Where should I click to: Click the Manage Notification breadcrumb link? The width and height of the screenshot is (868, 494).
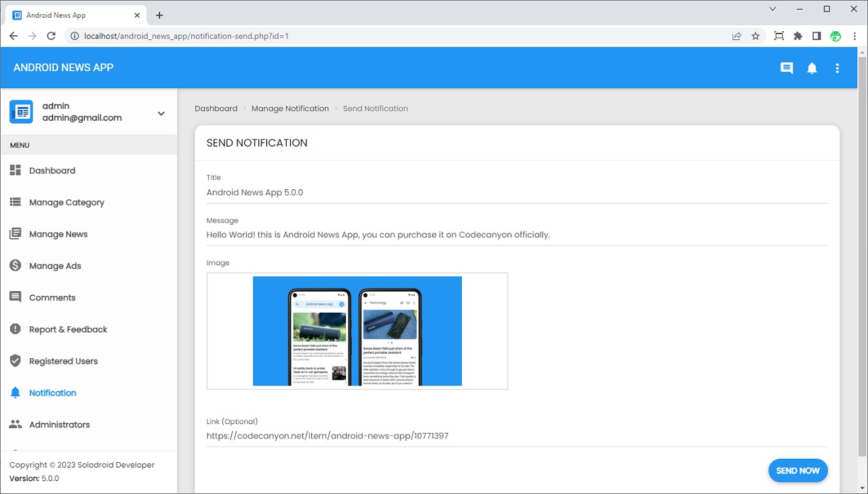(x=290, y=109)
